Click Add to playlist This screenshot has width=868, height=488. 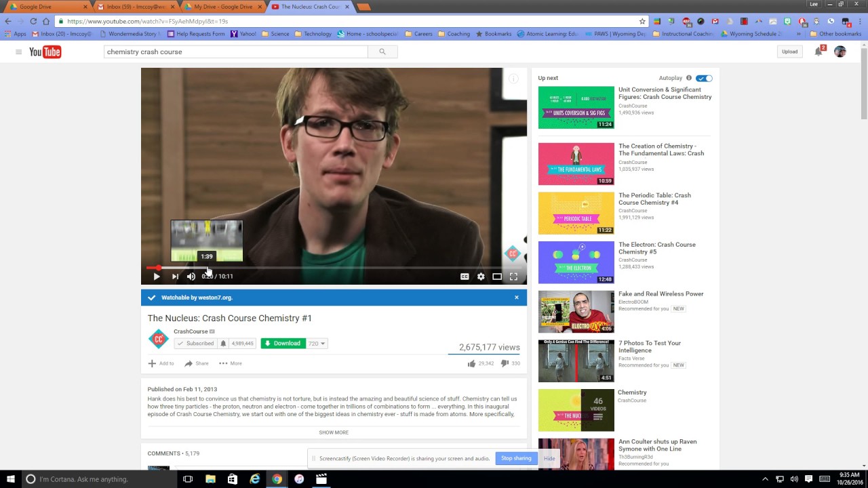coord(161,363)
